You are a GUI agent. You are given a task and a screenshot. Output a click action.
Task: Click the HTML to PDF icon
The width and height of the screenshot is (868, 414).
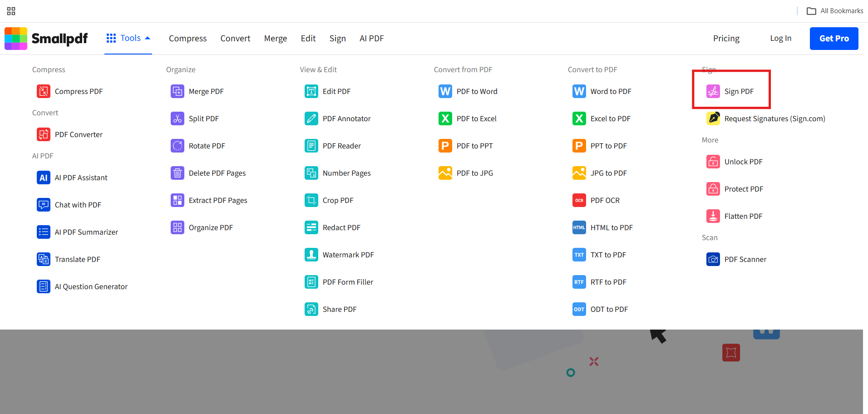(579, 227)
